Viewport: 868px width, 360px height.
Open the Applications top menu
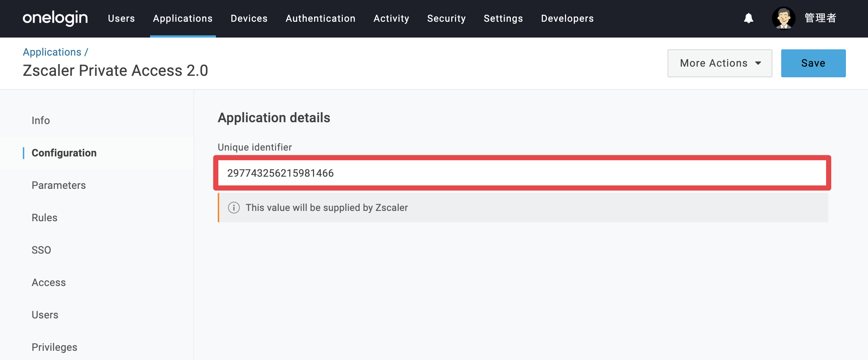[x=183, y=18]
